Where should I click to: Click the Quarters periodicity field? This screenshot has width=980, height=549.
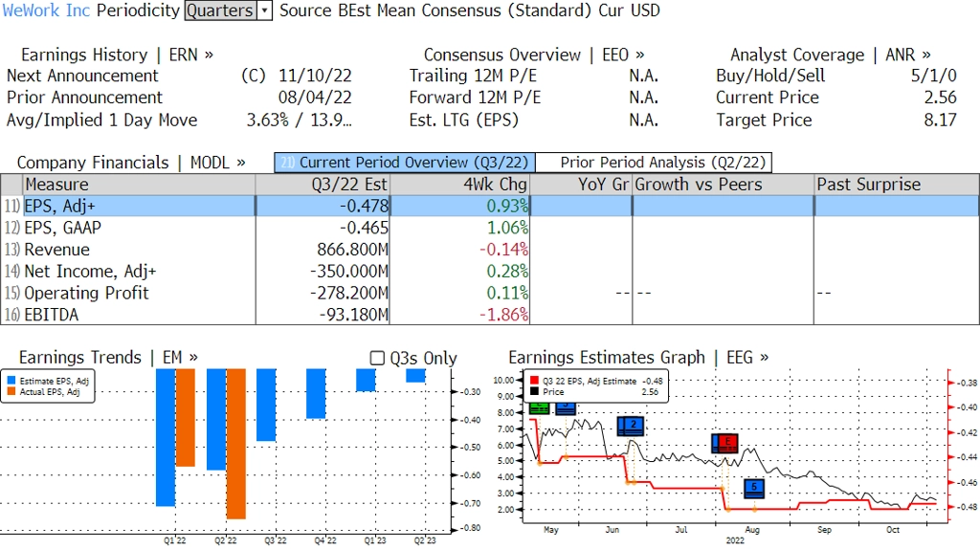(x=221, y=11)
